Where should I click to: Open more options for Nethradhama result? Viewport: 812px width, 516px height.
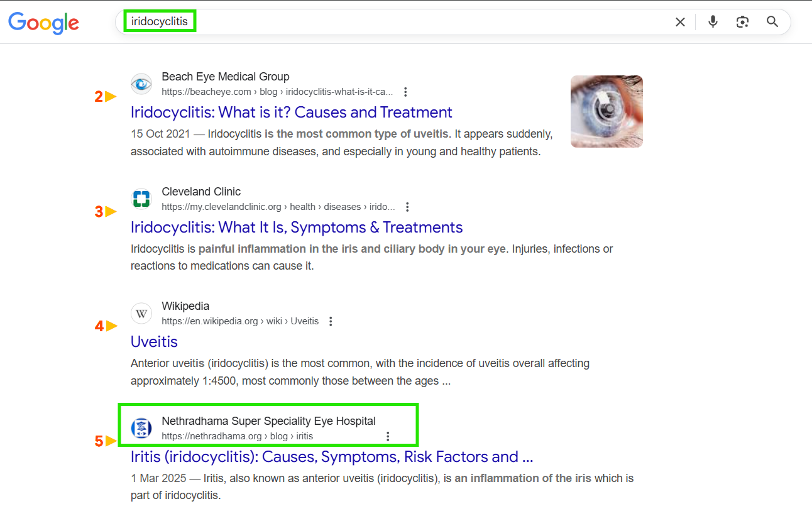tap(388, 436)
